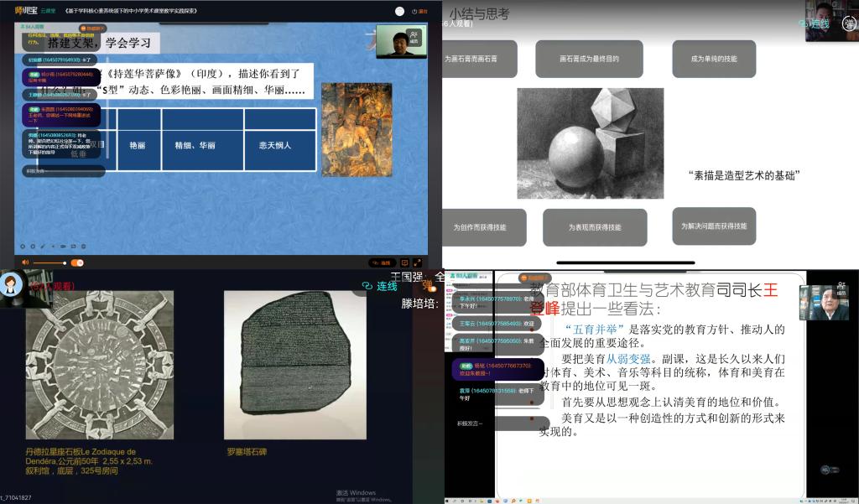Image resolution: width=859 pixels, height=504 pixels.
Task: Click the 退出 logout button
Action: 420,11
